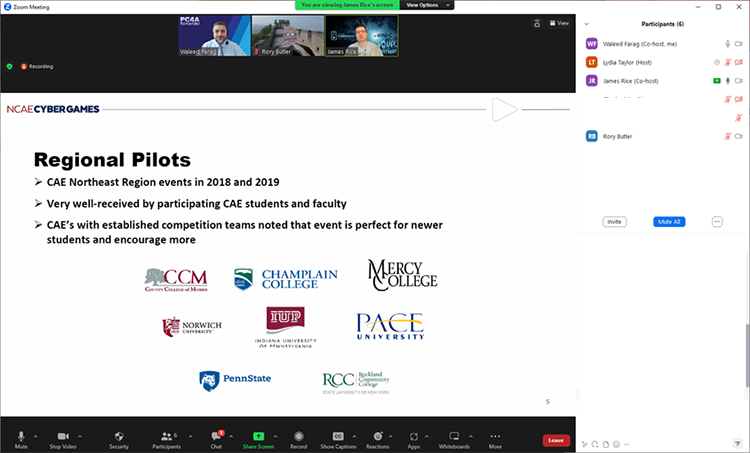
Task: Click the chat more-options ellipsis
Action: point(627,444)
